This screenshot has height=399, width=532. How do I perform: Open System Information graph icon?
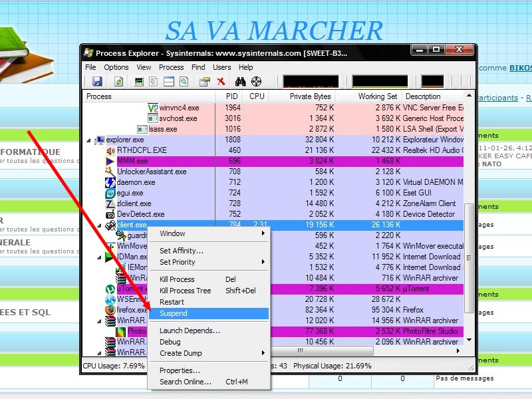pos(139,81)
